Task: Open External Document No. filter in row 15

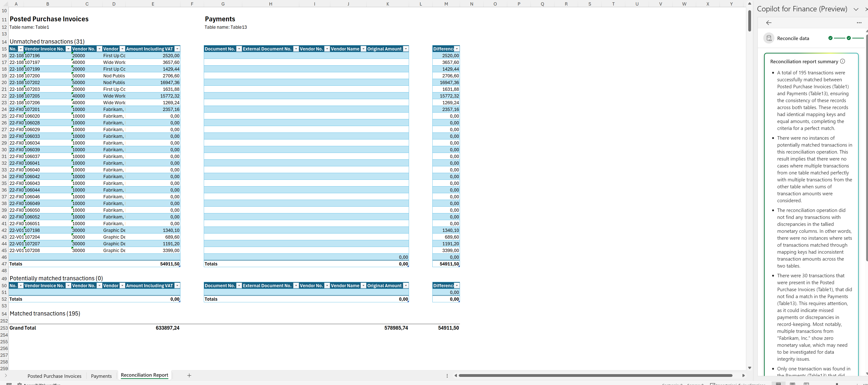Action: pyautogui.click(x=296, y=49)
